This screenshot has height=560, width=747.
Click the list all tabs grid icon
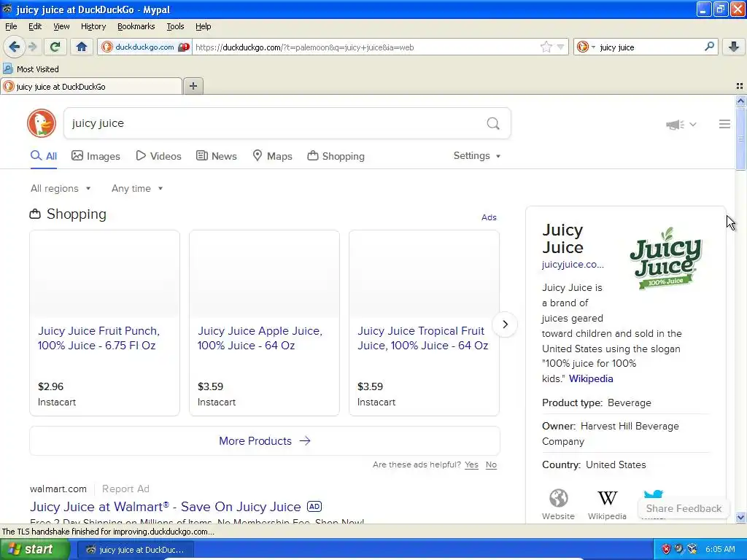[x=740, y=86]
